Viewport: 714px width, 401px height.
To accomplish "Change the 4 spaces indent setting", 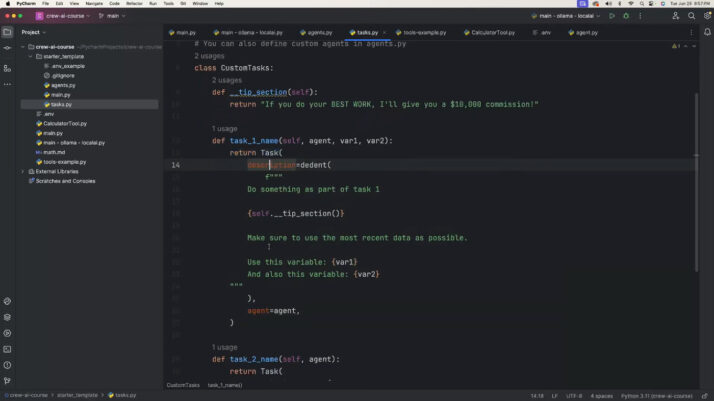I will (602, 396).
